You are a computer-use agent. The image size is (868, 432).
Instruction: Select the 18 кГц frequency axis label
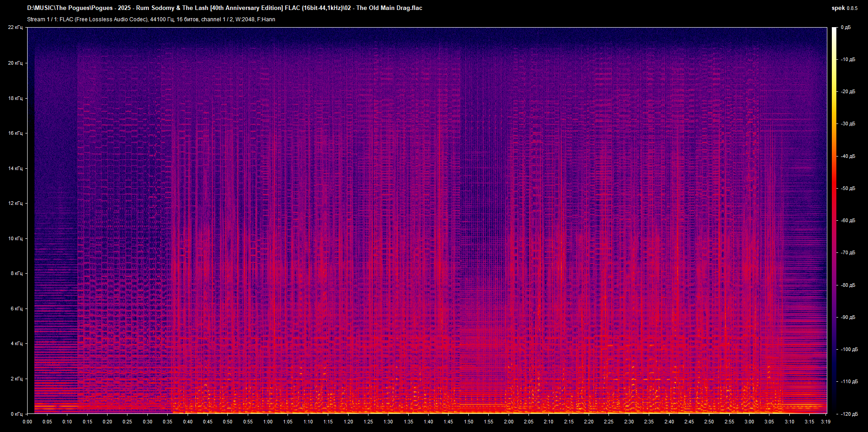tap(15, 98)
